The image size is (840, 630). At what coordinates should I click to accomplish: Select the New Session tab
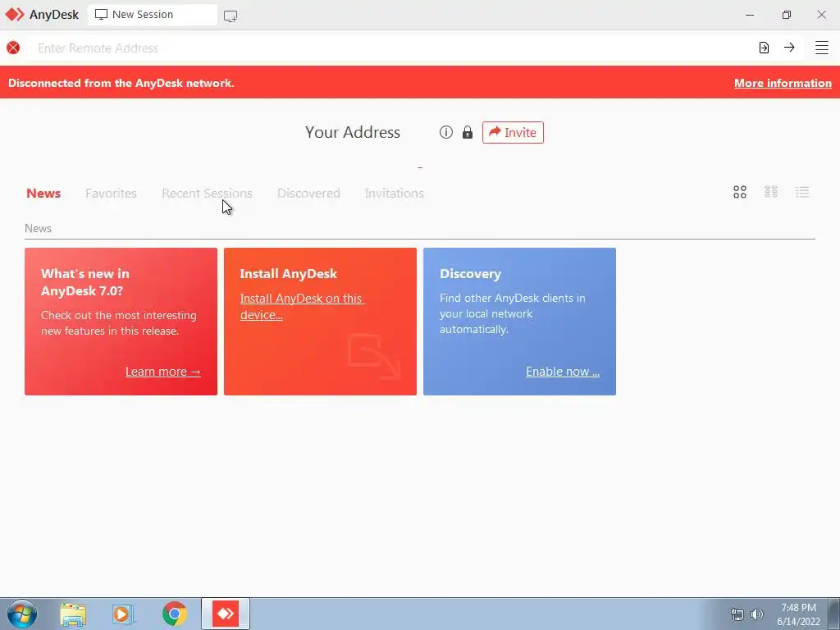[x=152, y=15]
